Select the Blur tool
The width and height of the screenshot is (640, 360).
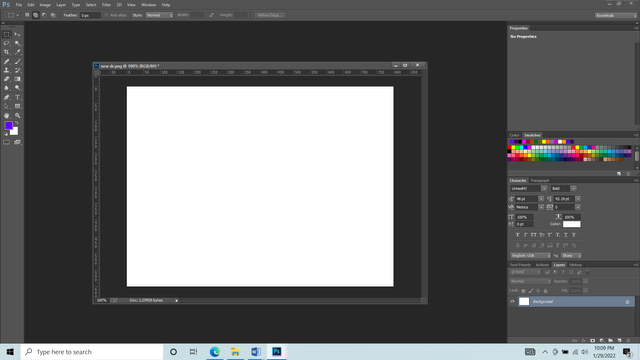(x=7, y=88)
